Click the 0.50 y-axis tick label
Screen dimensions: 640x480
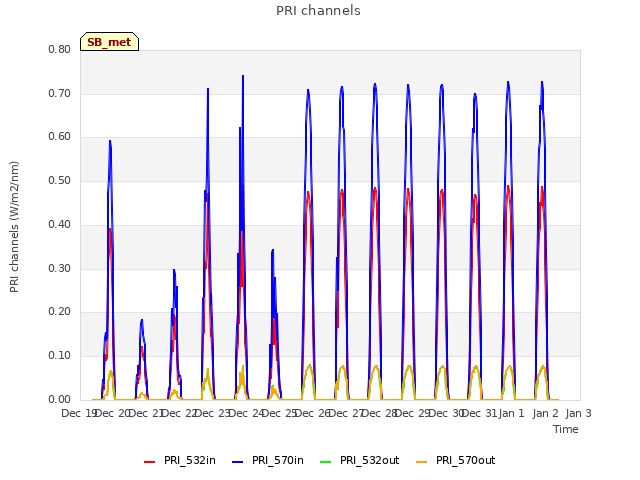tap(60, 180)
